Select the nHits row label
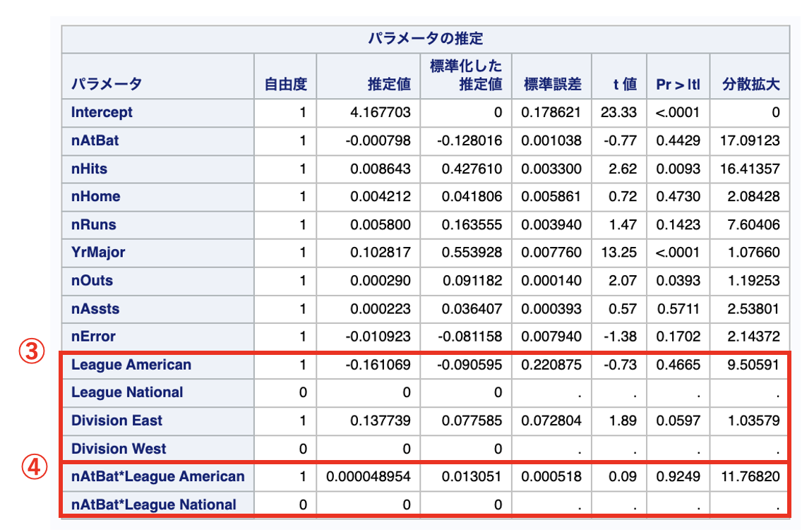Viewport: 802px width, 532px height. click(x=90, y=169)
